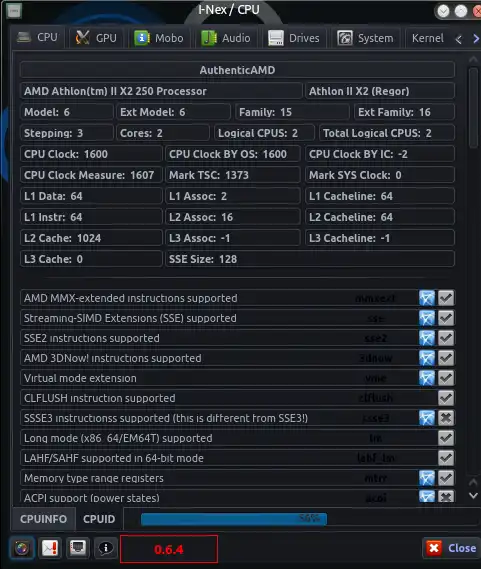Click blue info icon for AMD MMX-extended row
481x569 pixels.
click(427, 298)
